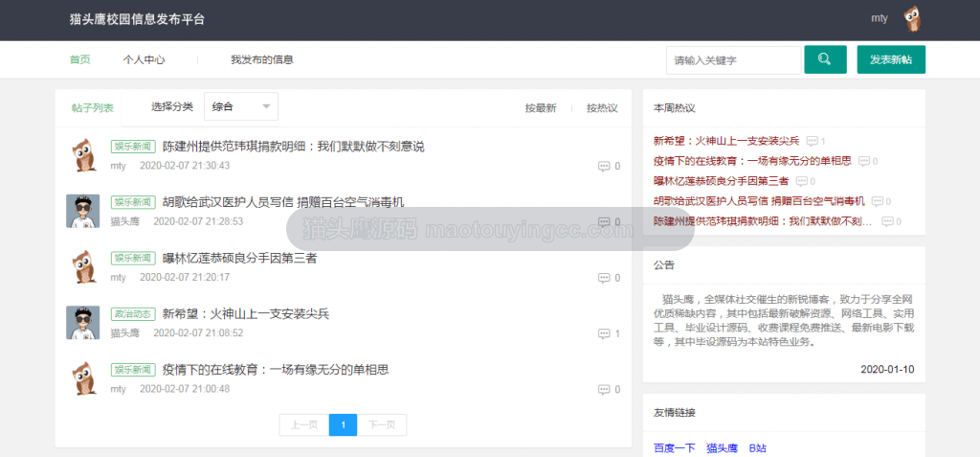
Task: Click author 猫头鹰 under the 胡歌 post
Action: click(125, 221)
